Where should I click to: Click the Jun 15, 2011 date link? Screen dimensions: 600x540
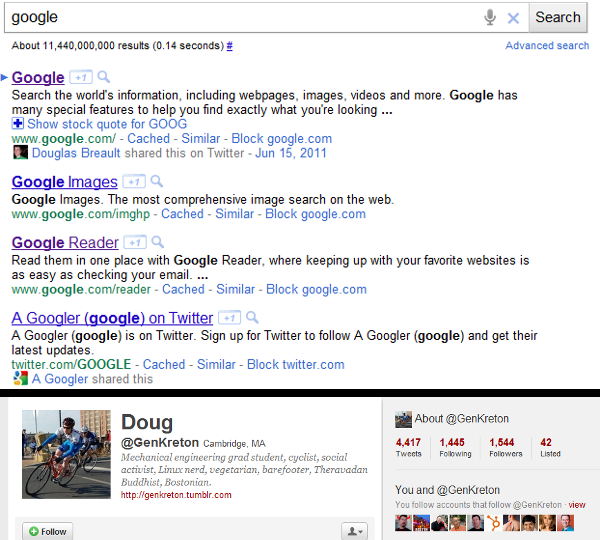(290, 153)
